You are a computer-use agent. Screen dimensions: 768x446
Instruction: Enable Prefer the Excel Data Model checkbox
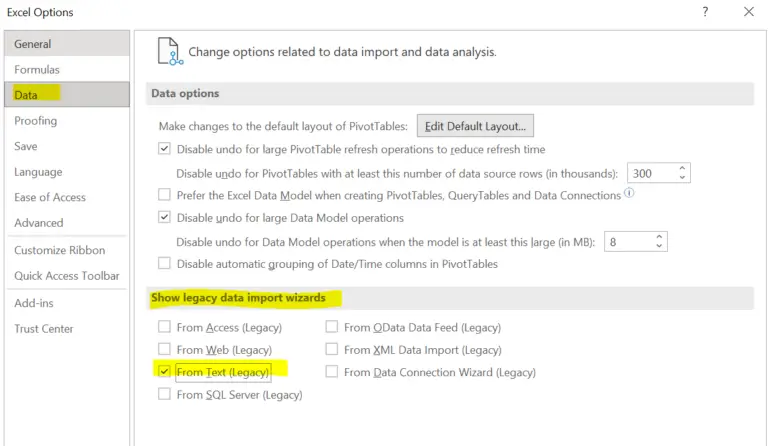(x=164, y=194)
